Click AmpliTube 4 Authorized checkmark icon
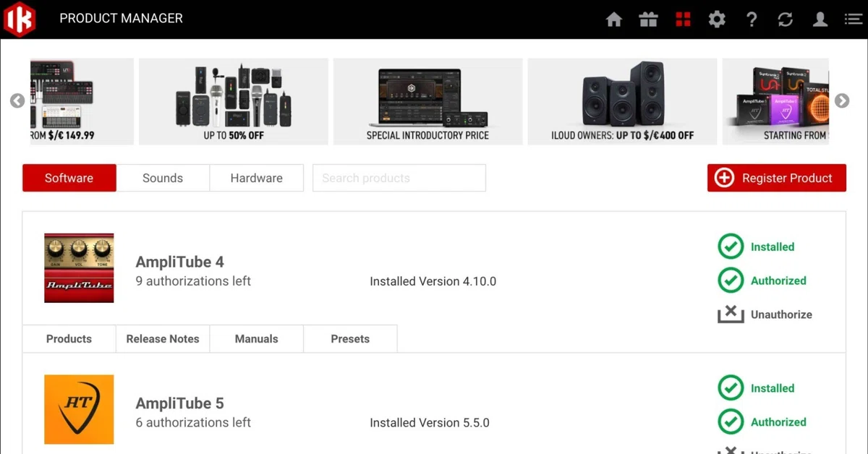Viewport: 868px width, 454px height. pyautogui.click(x=731, y=280)
